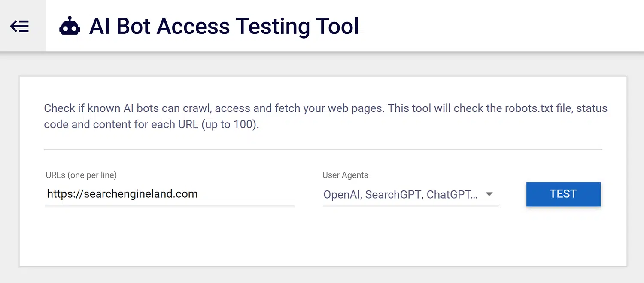Click the 'URLs (one per line)' label
The height and width of the screenshot is (283, 644).
pos(81,175)
